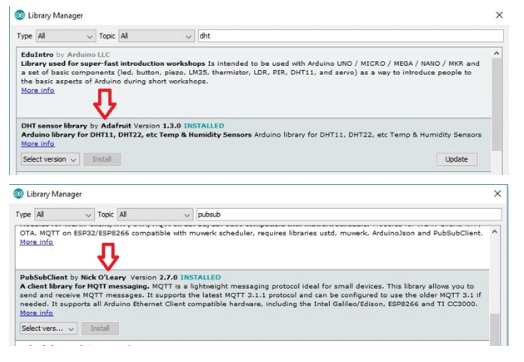Click the Nick O'Leary author name

pyautogui.click(x=103, y=277)
